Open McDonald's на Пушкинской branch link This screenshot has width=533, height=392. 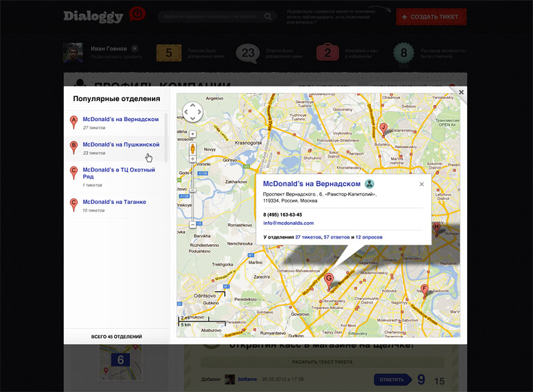click(121, 144)
